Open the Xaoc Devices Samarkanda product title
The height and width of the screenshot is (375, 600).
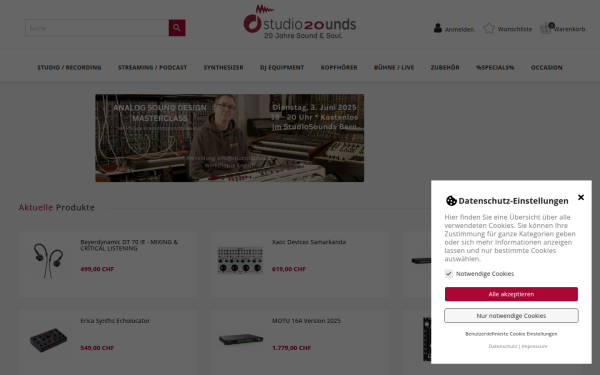pos(309,242)
